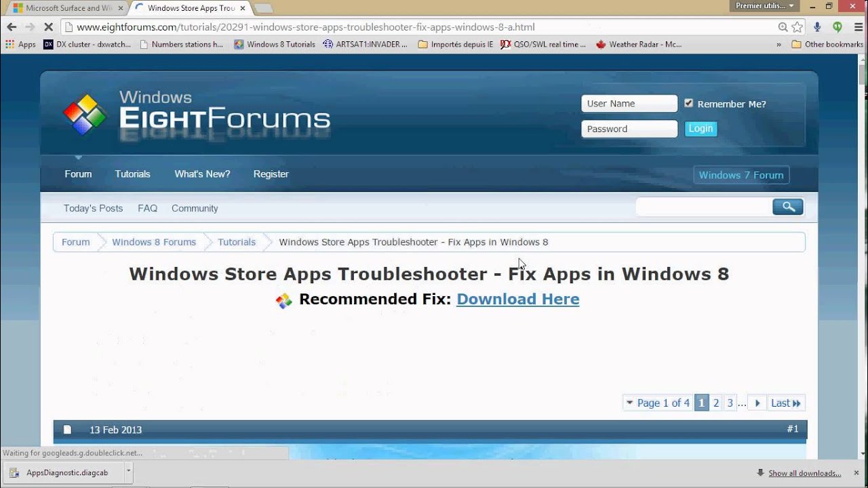
Task: Click the forum search magnifier button
Action: [x=788, y=207]
